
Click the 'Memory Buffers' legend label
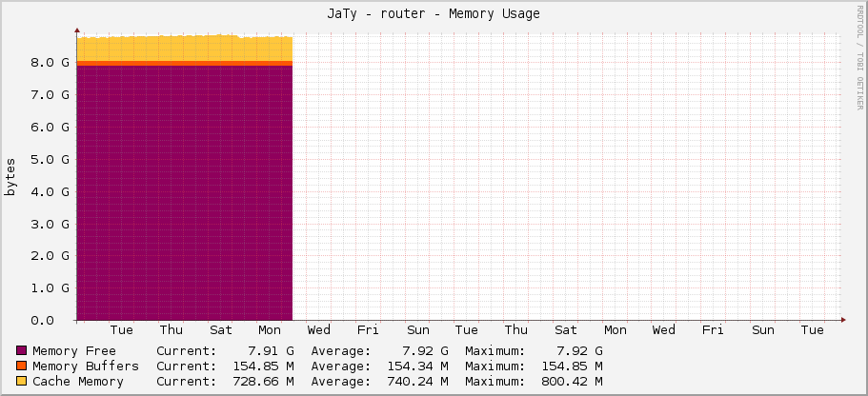(x=86, y=366)
